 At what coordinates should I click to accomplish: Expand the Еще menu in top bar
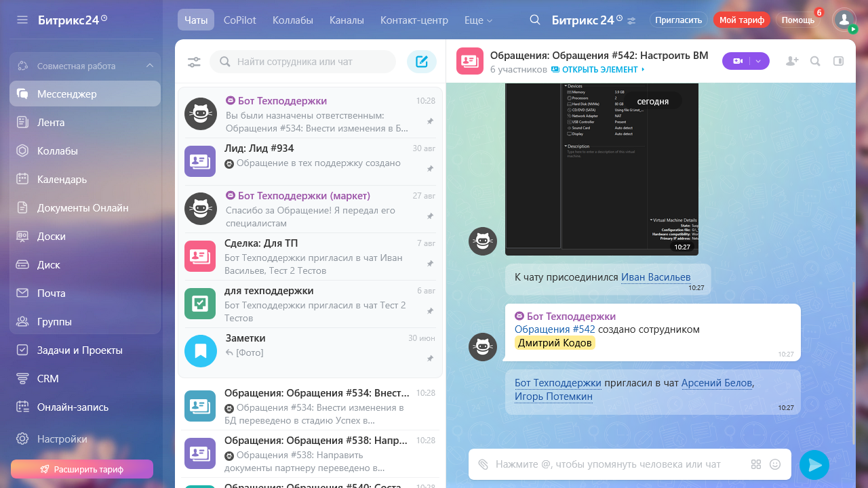click(479, 20)
